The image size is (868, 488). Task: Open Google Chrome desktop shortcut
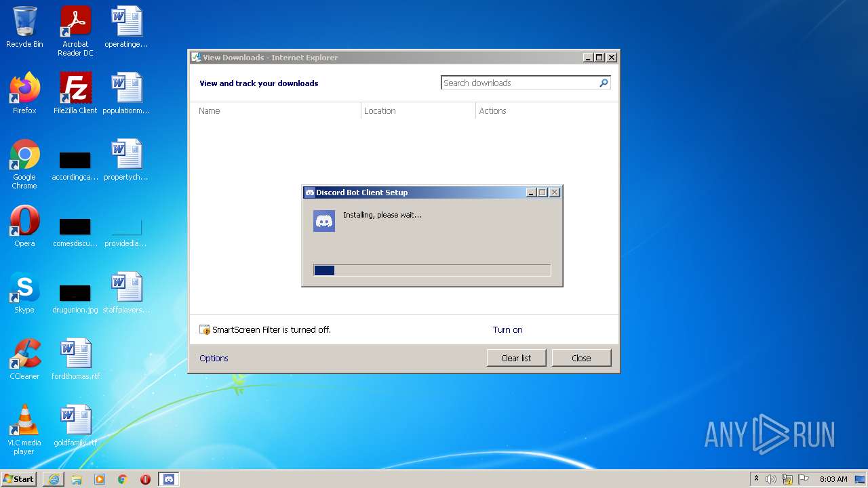[24, 164]
